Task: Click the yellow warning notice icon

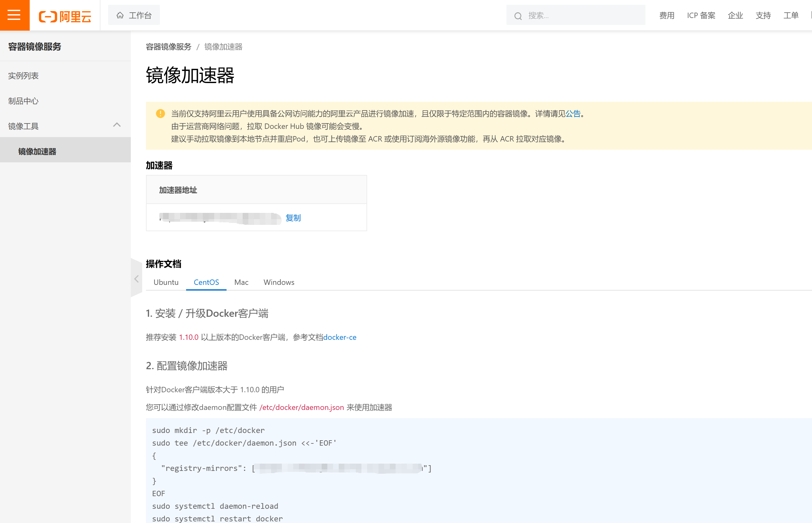Action: coord(161,113)
